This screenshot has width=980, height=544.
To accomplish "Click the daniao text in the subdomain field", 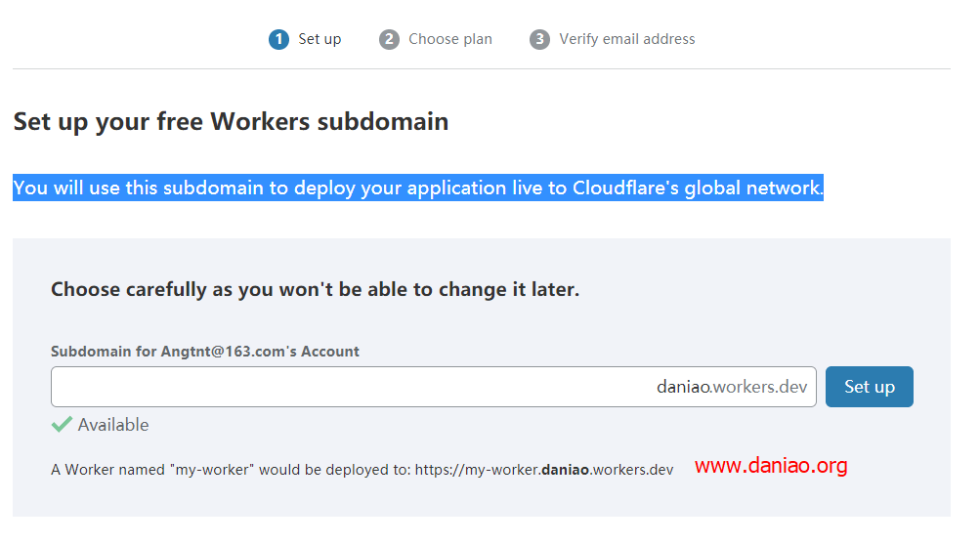I will coord(684,387).
